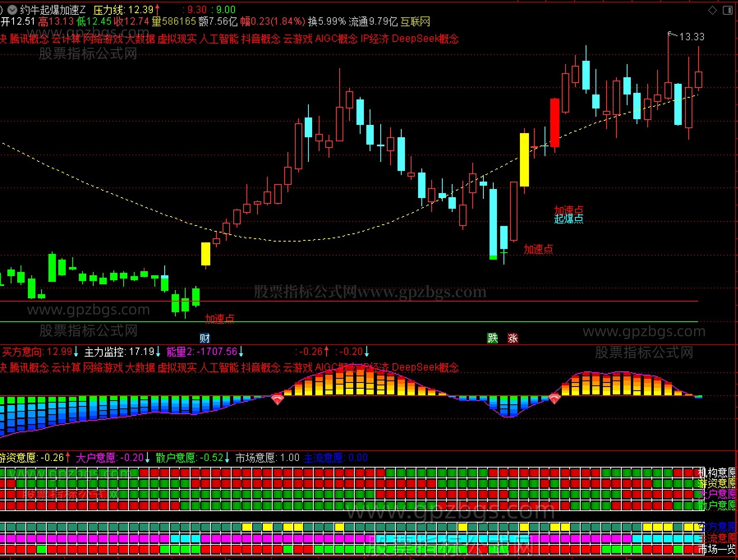
Task: Click 加速点 label above the 财 marker
Action: [x=220, y=318]
